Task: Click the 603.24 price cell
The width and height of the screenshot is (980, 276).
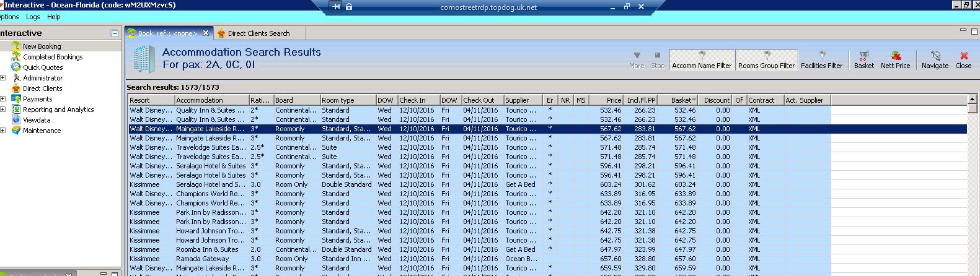Action: [x=606, y=184]
